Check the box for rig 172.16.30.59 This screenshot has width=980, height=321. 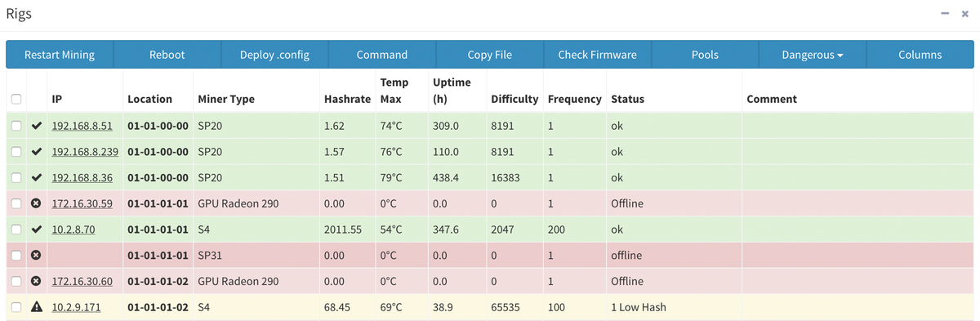(16, 203)
